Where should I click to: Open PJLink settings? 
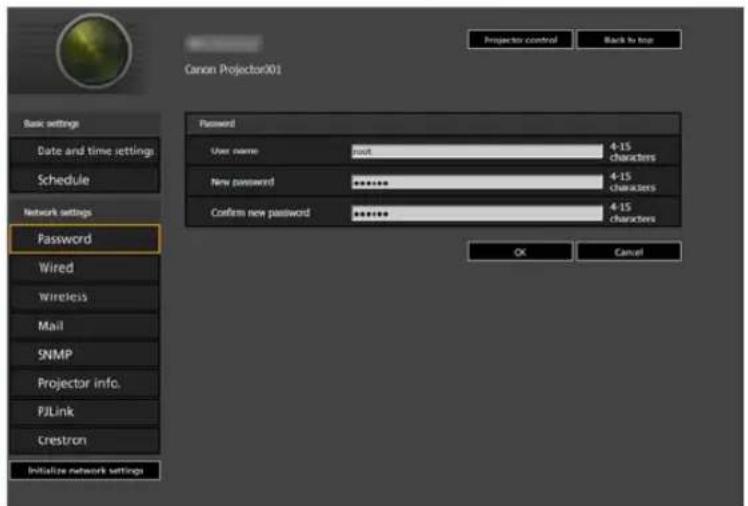(84, 412)
